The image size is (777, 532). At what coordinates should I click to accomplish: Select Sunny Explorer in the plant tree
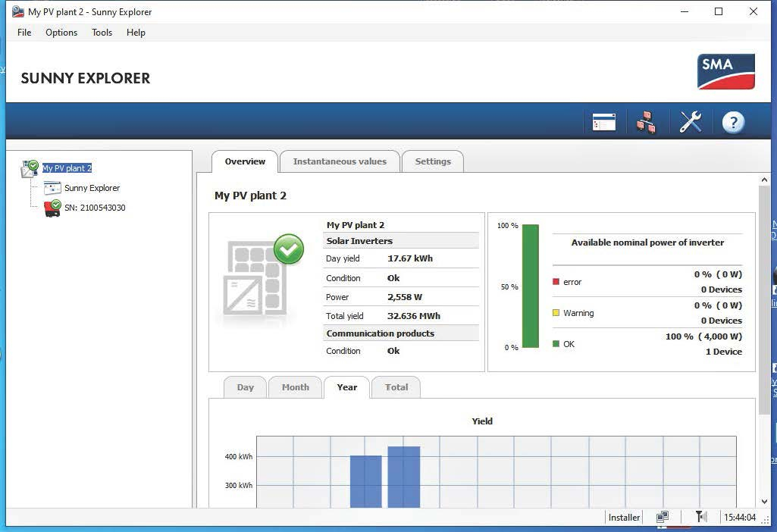(x=92, y=188)
